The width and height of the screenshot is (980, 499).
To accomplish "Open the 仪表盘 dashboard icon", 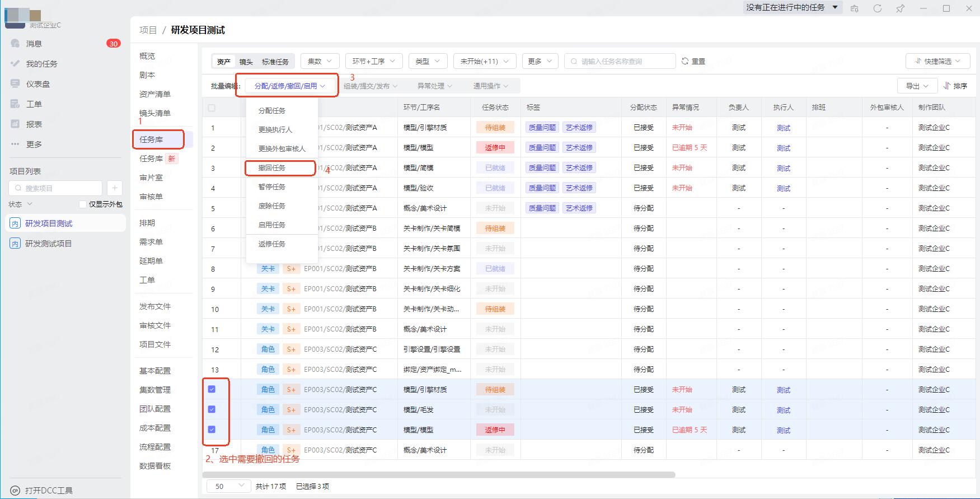I will [15, 84].
